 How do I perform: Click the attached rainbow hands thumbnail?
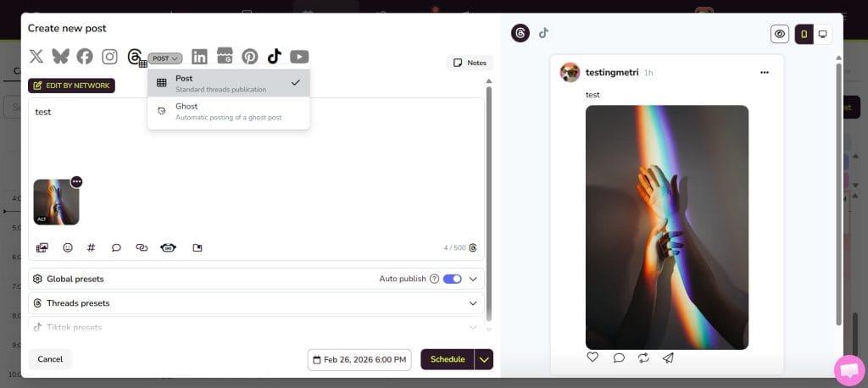56,202
